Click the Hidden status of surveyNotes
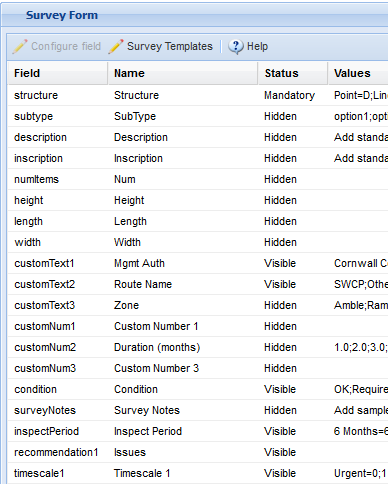Screen dimensions: 388x484 pos(293,410)
